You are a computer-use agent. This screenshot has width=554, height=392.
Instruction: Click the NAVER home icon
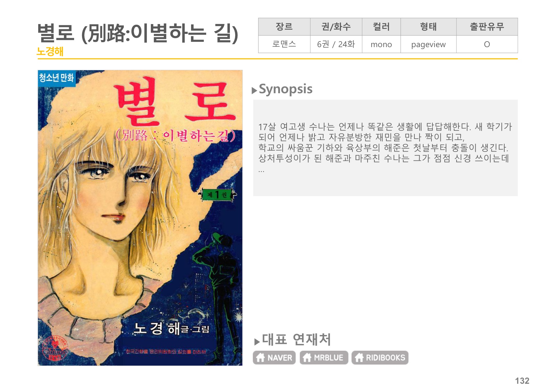pos(261,357)
